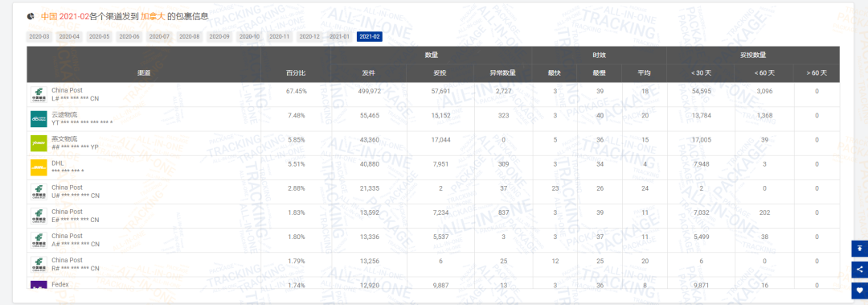Click the active 2021-02 month tab
The width and height of the screenshot is (868, 305).
coord(369,36)
